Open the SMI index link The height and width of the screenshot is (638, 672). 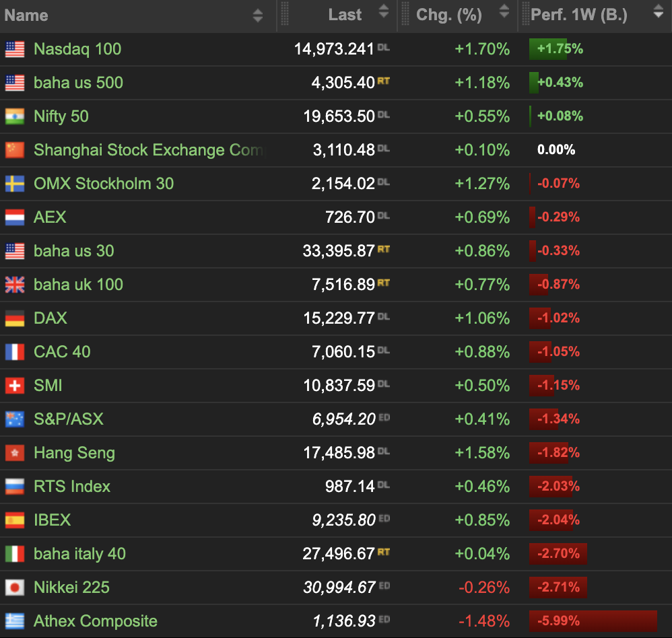[48, 386]
